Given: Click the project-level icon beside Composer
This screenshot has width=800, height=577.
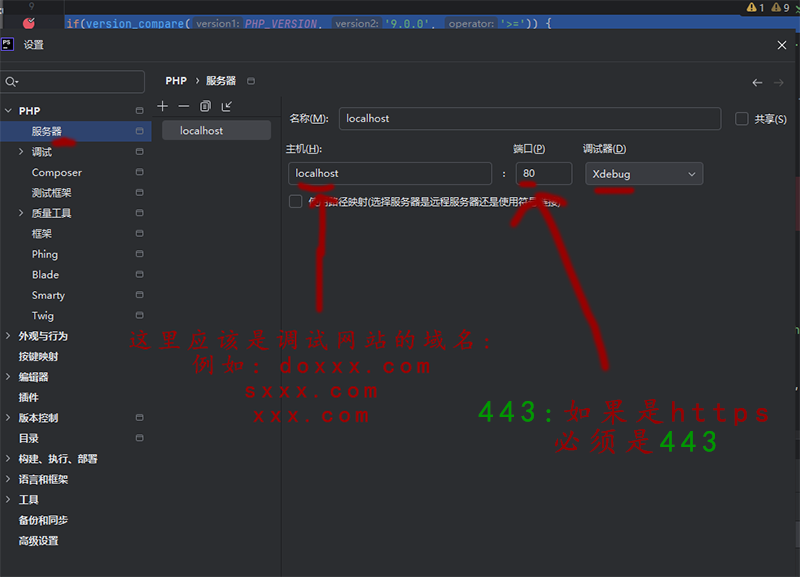Looking at the screenshot, I should [x=140, y=173].
